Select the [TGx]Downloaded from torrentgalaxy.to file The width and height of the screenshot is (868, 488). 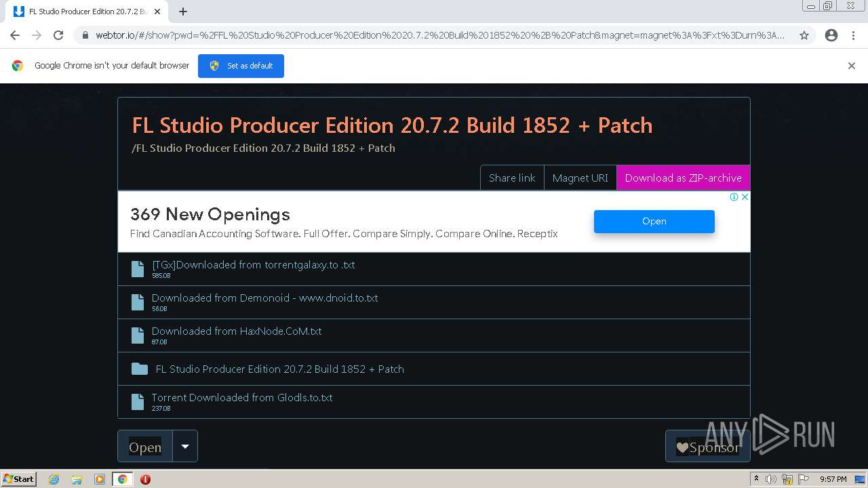click(x=434, y=269)
